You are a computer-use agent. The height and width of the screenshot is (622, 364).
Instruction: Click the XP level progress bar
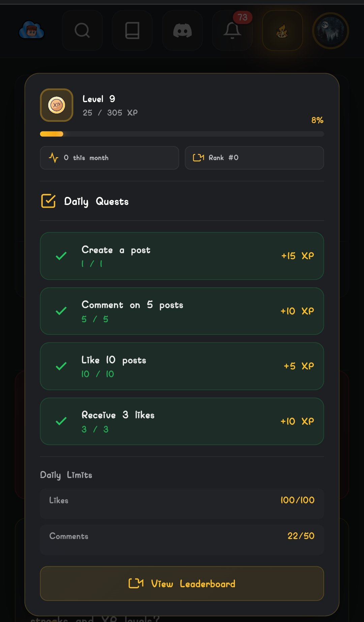click(182, 134)
